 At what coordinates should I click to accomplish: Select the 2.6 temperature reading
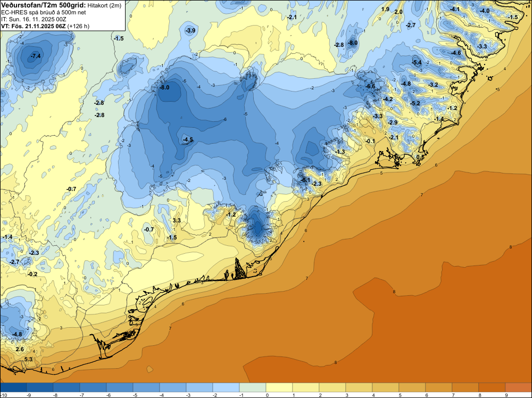[20, 349]
